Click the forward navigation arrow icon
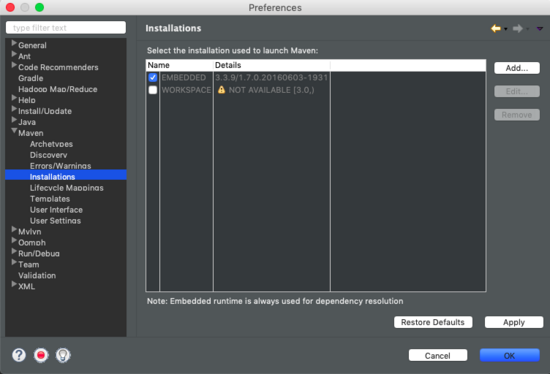The width and height of the screenshot is (550, 374). (x=517, y=28)
